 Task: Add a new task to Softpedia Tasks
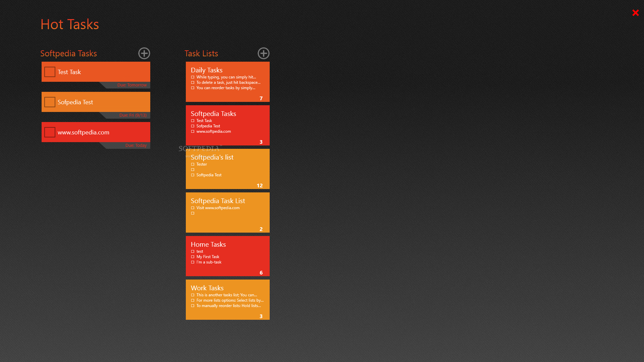[x=144, y=53]
